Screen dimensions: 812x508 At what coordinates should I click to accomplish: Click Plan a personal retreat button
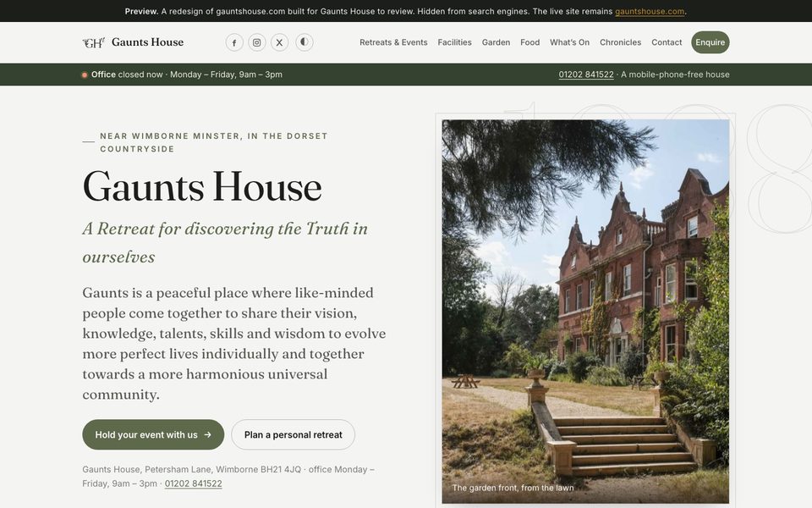click(x=294, y=434)
